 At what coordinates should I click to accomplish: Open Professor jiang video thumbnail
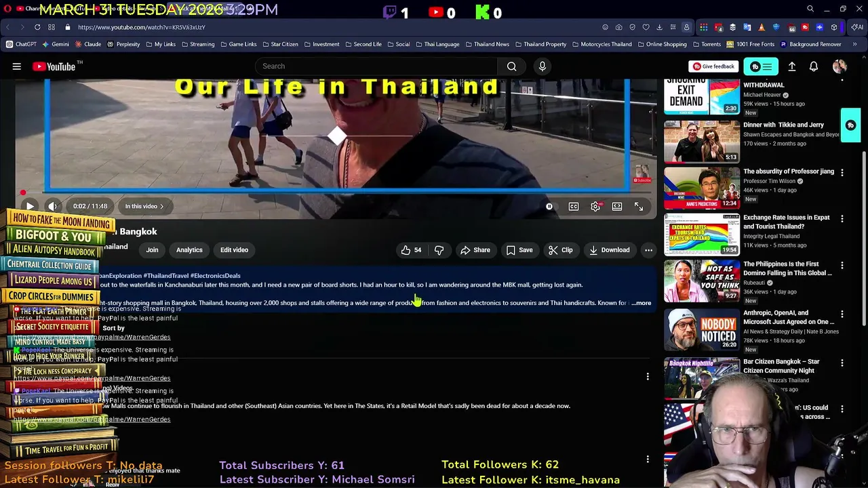point(702,188)
